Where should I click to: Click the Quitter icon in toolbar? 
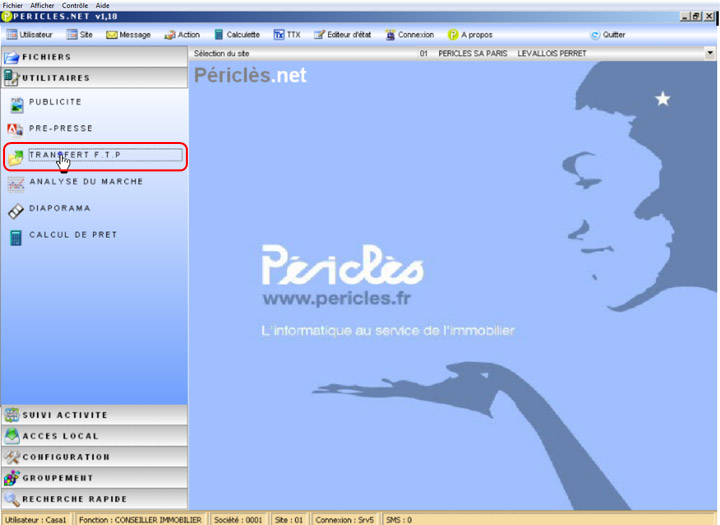point(596,35)
